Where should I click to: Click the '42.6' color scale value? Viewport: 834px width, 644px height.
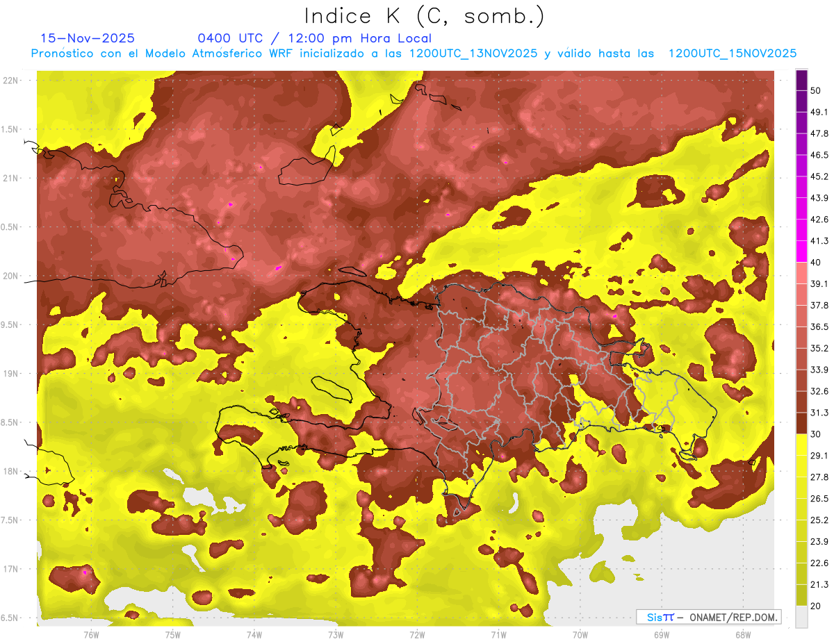(819, 220)
